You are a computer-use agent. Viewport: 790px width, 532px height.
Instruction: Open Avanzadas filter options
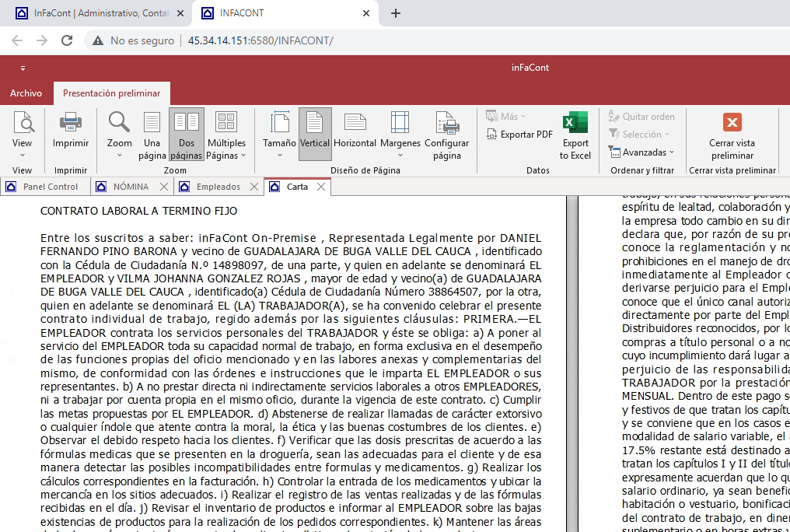(x=641, y=152)
